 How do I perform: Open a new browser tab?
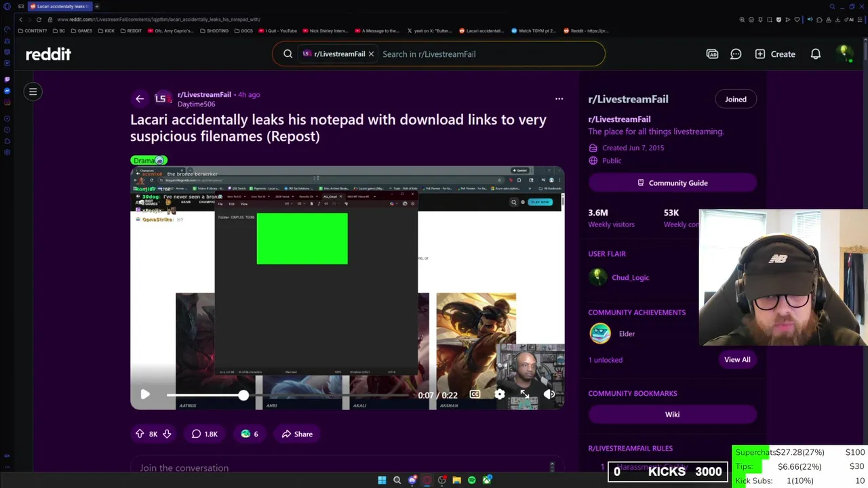[x=96, y=6]
